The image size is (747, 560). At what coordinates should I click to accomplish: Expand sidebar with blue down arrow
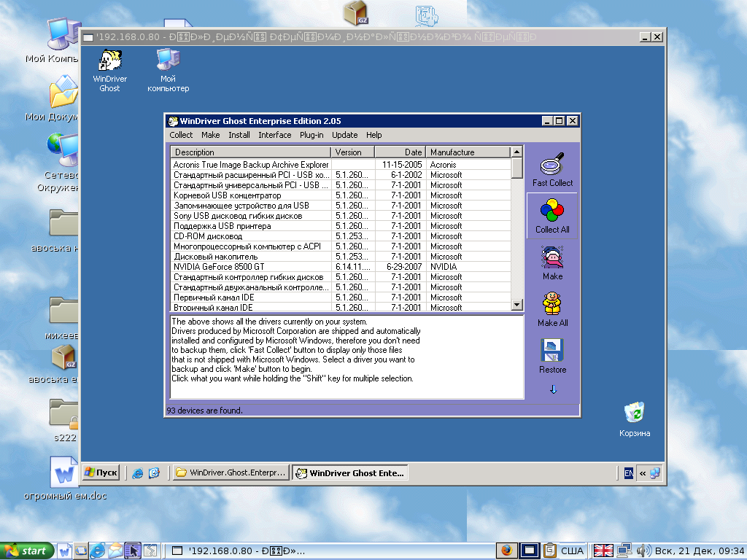[x=553, y=389]
